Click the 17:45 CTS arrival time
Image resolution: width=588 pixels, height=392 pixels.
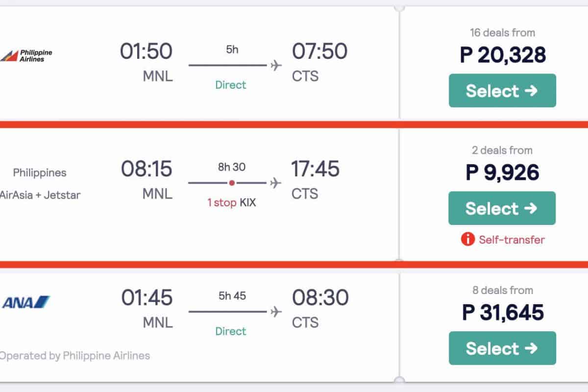316,169
